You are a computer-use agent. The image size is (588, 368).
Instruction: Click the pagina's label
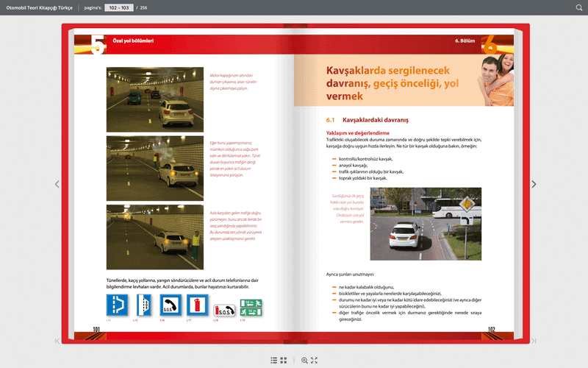click(93, 7)
